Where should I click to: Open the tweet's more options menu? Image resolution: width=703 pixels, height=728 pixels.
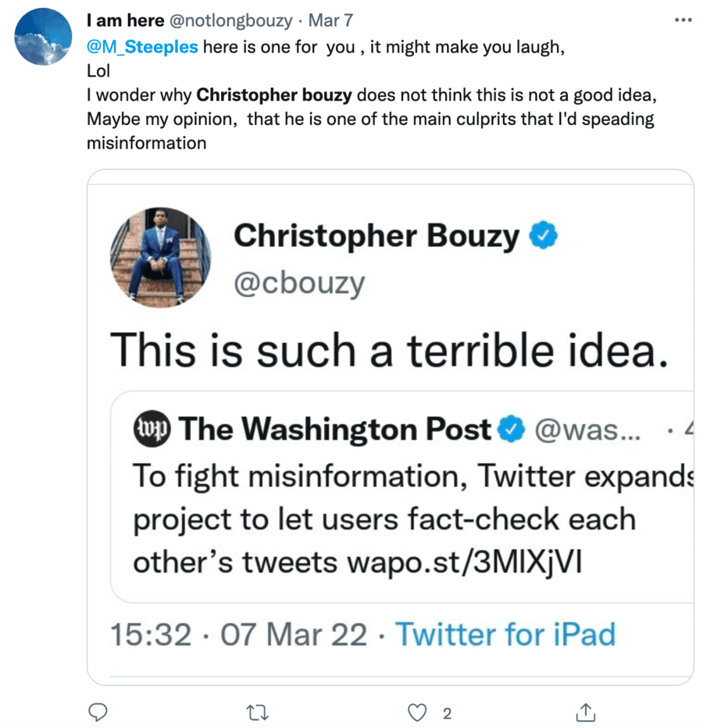click(683, 20)
